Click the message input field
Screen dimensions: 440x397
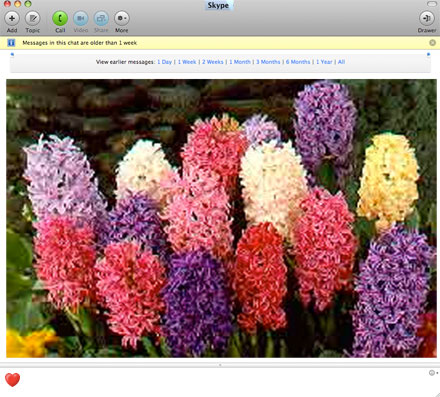pyautogui.click(x=220, y=382)
